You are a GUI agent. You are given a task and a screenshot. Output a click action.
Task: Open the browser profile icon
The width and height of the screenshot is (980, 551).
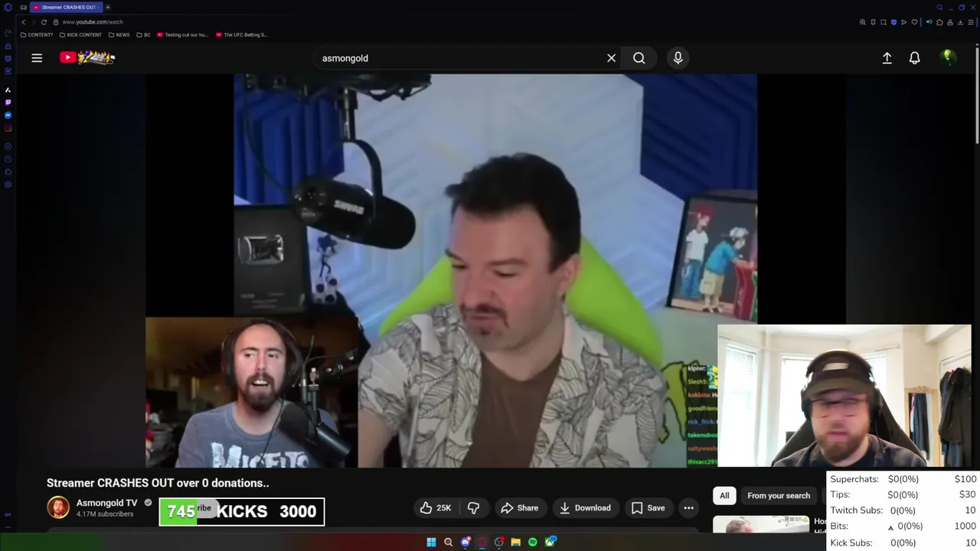pyautogui.click(x=950, y=22)
